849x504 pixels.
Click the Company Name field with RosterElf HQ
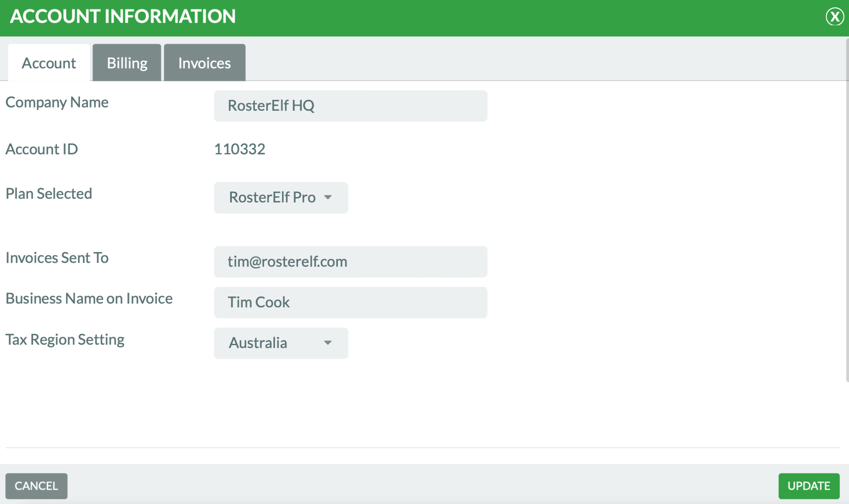(x=351, y=106)
